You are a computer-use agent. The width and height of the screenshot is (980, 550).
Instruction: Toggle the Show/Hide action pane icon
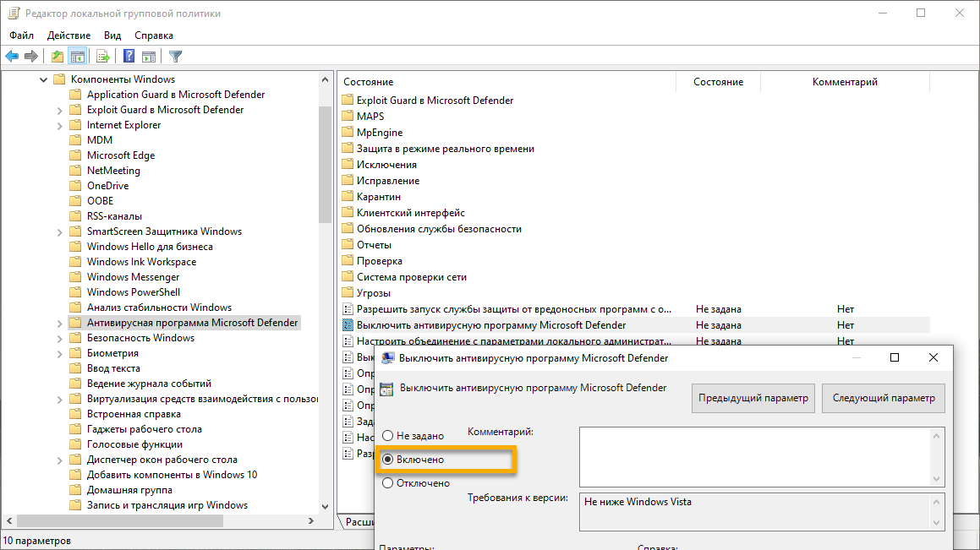[149, 56]
